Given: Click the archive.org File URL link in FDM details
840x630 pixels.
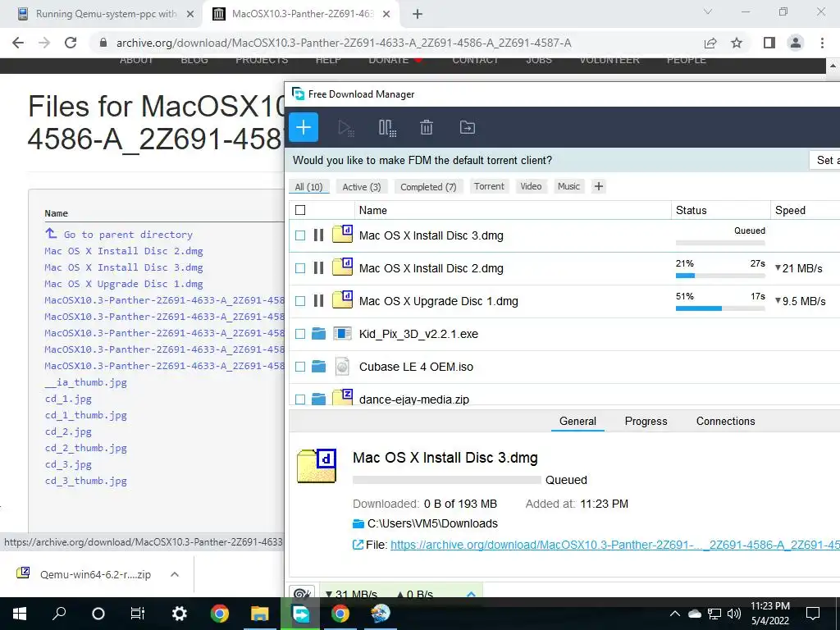Looking at the screenshot, I should [x=615, y=545].
